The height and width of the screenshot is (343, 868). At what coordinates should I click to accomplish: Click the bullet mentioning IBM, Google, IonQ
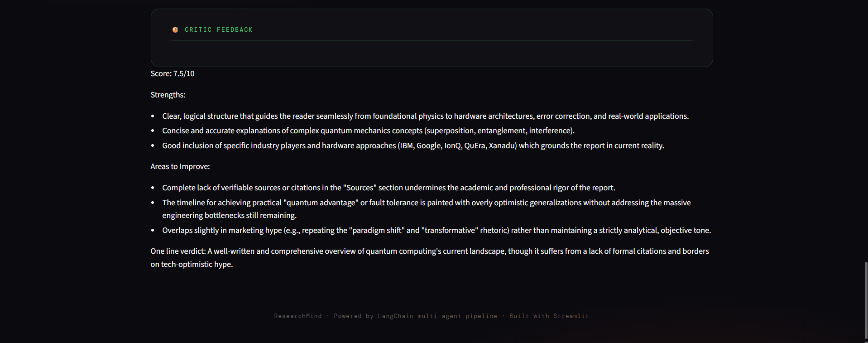pos(413,145)
